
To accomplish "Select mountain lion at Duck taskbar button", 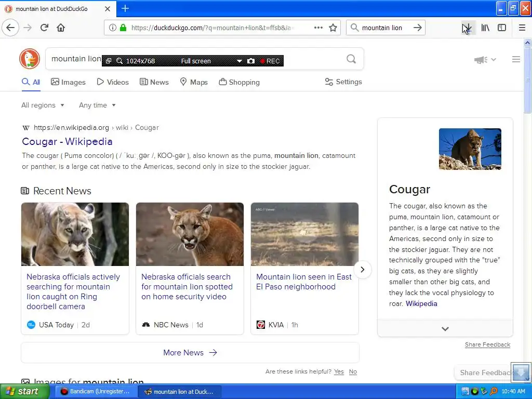I will click(x=180, y=392).
